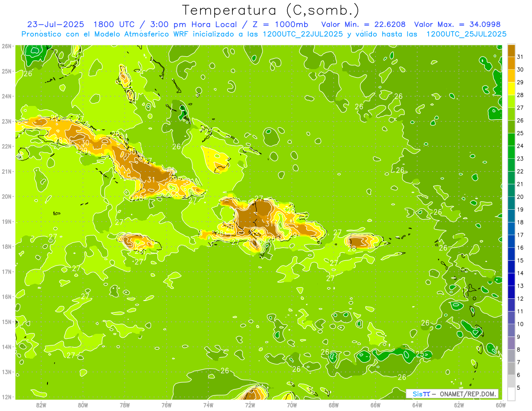Click latitude axis label 12N
The height and width of the screenshot is (411, 532).
coord(7,397)
